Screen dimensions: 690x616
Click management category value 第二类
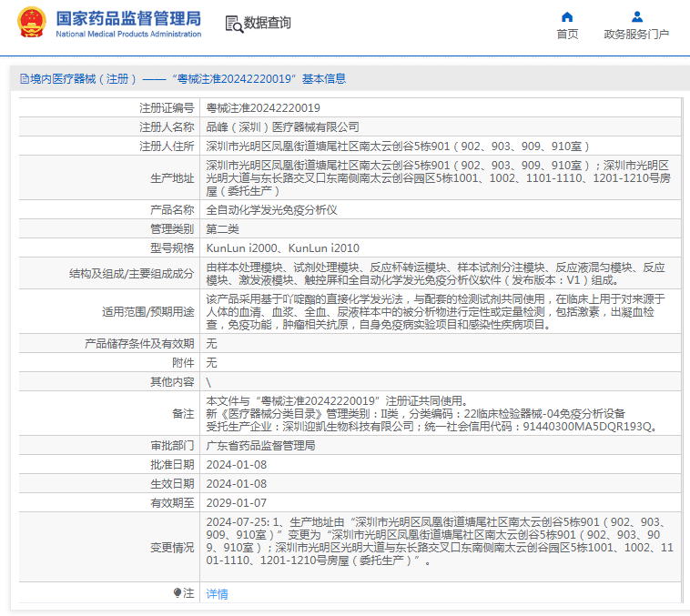(222, 228)
